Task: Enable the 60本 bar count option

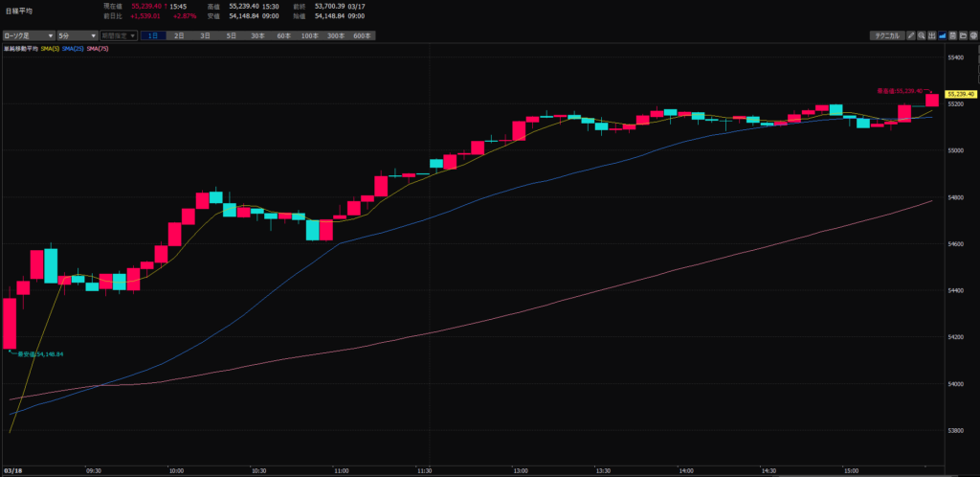Action: point(283,35)
